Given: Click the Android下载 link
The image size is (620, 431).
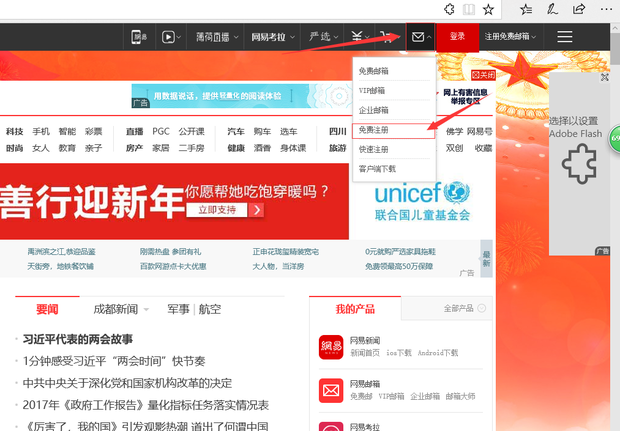Looking at the screenshot, I should pos(438,353).
